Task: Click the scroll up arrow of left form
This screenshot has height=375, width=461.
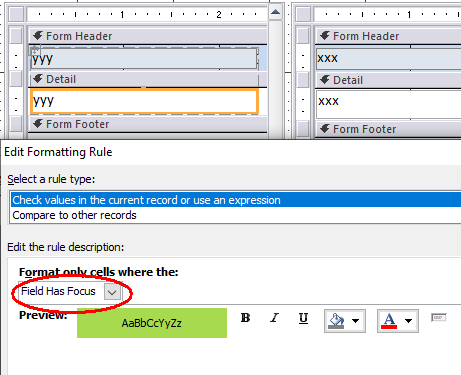Action: [275, 12]
